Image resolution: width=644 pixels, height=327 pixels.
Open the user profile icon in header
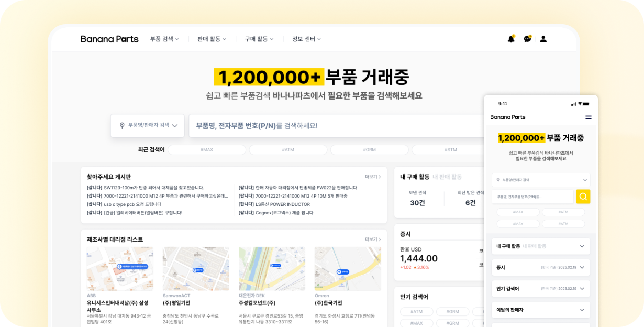click(543, 39)
